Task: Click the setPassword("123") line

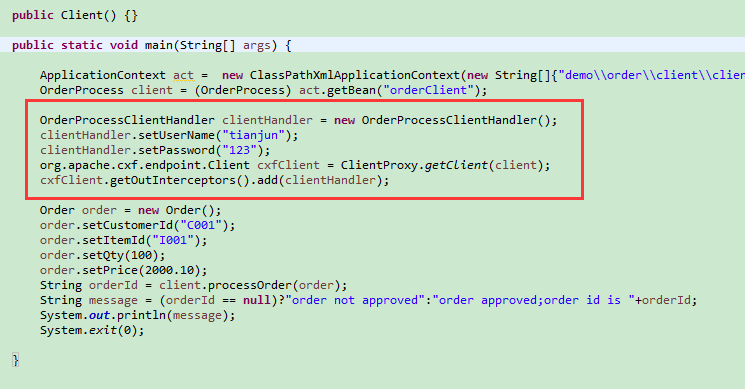Action: [x=155, y=151]
